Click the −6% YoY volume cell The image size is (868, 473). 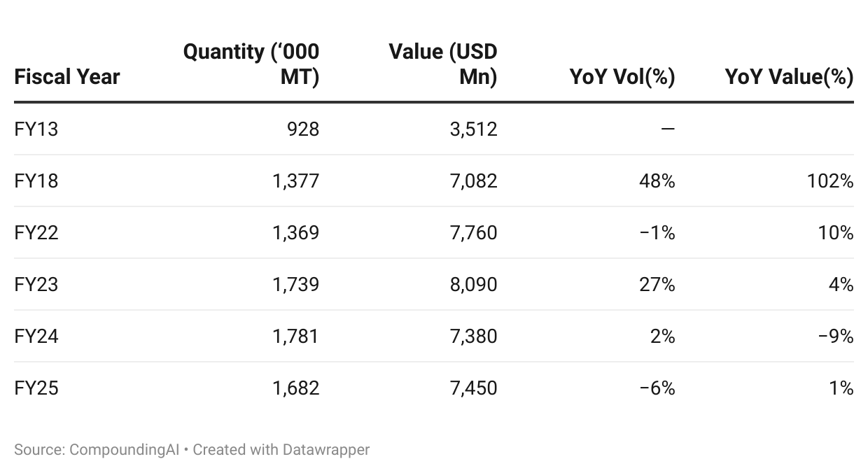(657, 388)
